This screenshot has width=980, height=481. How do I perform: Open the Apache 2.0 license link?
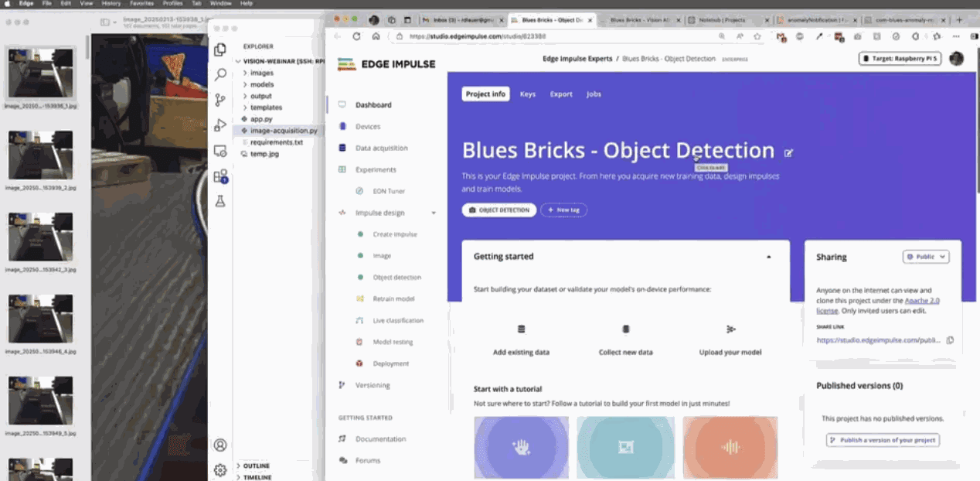pyautogui.click(x=922, y=301)
